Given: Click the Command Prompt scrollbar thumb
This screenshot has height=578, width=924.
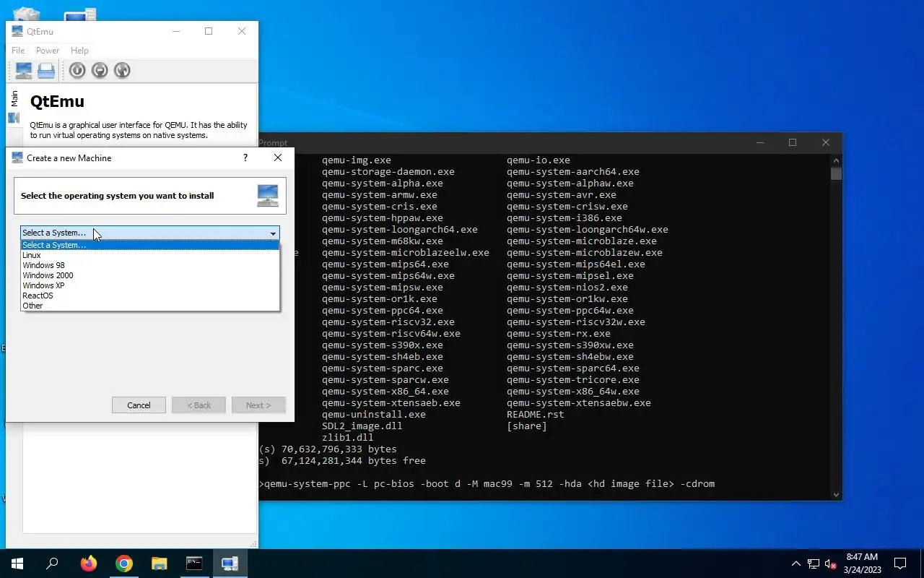Looking at the screenshot, I should pos(837,173).
